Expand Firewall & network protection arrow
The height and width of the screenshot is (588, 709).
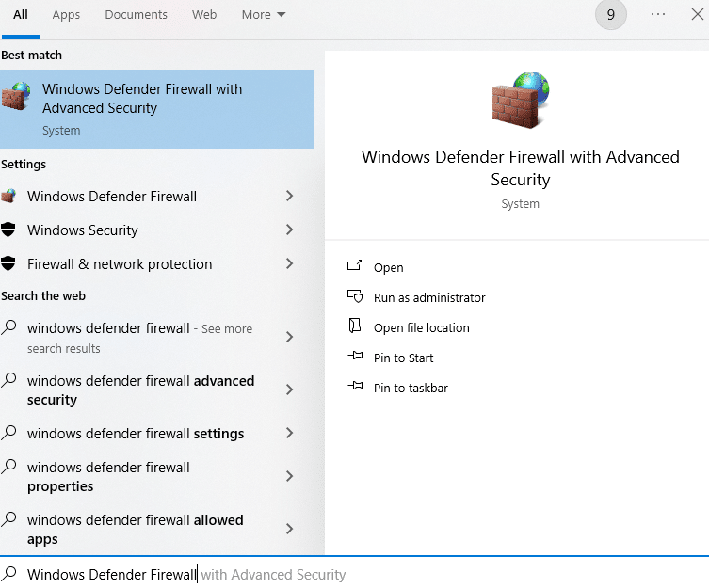coord(289,263)
